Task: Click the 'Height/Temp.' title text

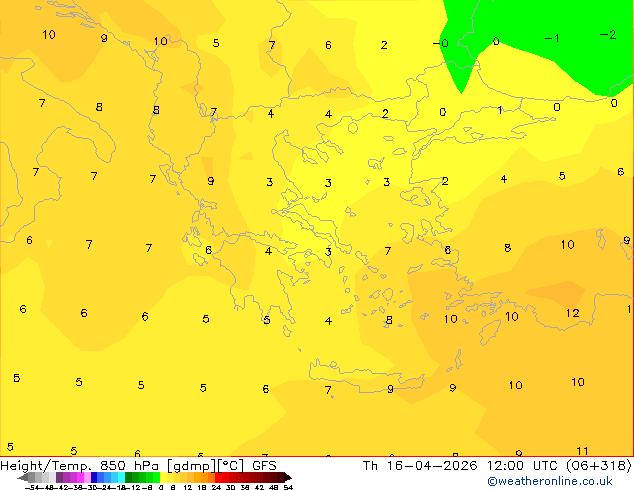Action: (46, 466)
